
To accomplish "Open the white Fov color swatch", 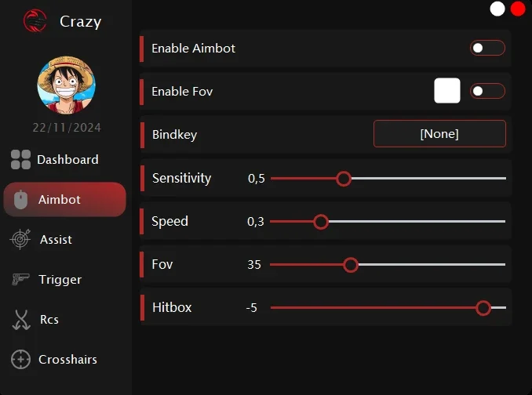I will tap(447, 91).
